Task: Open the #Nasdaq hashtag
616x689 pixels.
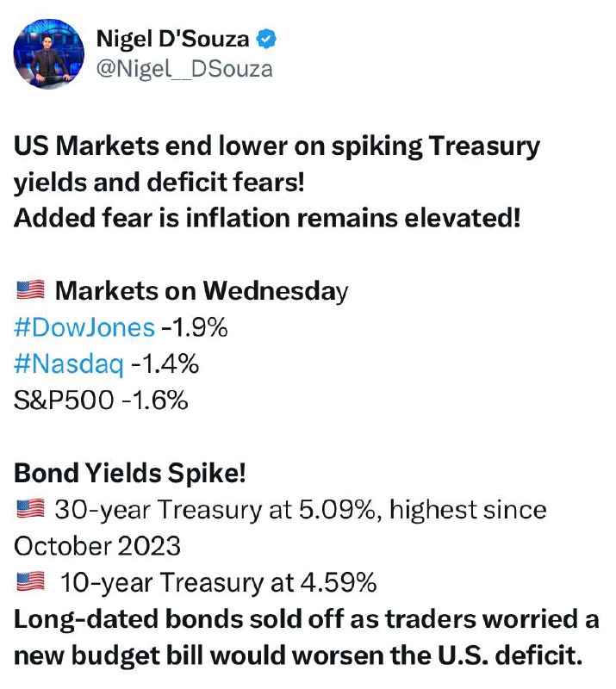Action: click(69, 364)
